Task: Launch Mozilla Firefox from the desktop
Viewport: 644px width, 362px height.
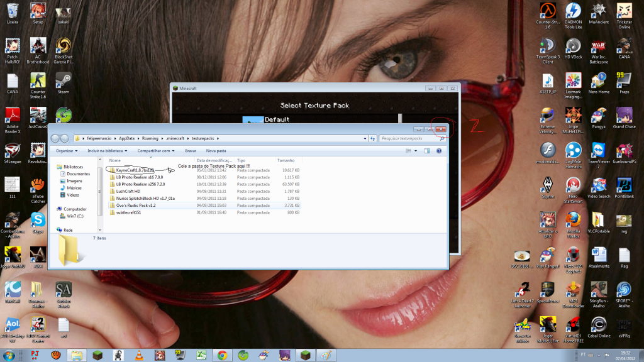Action: pyautogui.click(x=573, y=220)
